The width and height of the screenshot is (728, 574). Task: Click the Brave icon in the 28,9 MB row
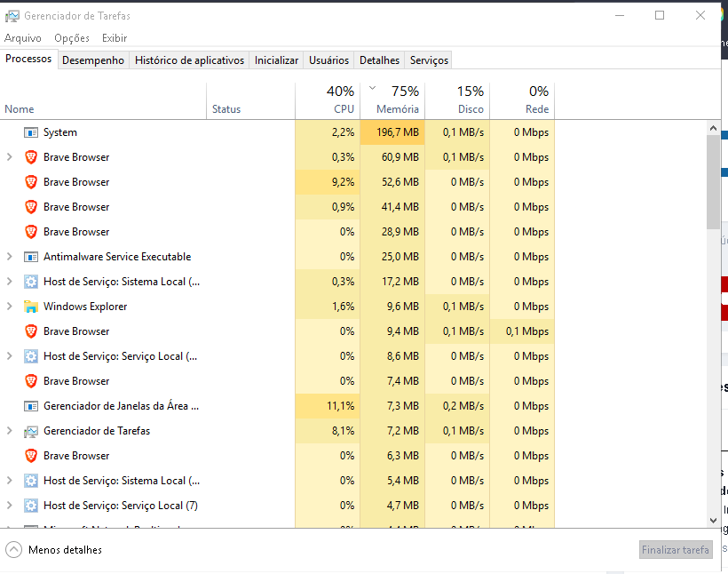tap(31, 232)
